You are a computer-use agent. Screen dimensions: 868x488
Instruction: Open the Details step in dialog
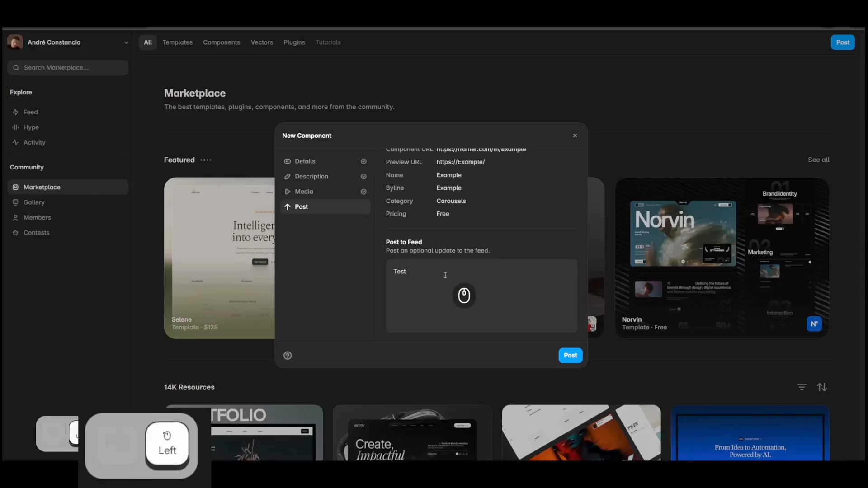pos(325,161)
